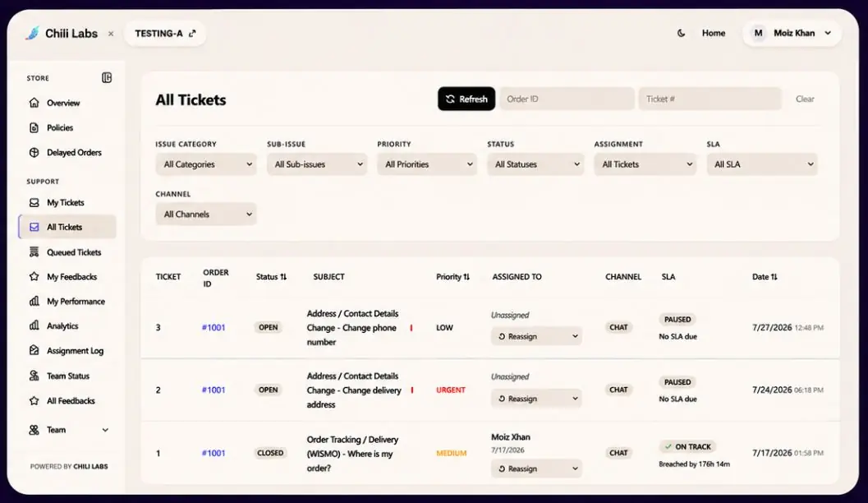This screenshot has height=503, width=868.
Task: Open Reassign dropdown for ticket 3
Action: point(536,336)
